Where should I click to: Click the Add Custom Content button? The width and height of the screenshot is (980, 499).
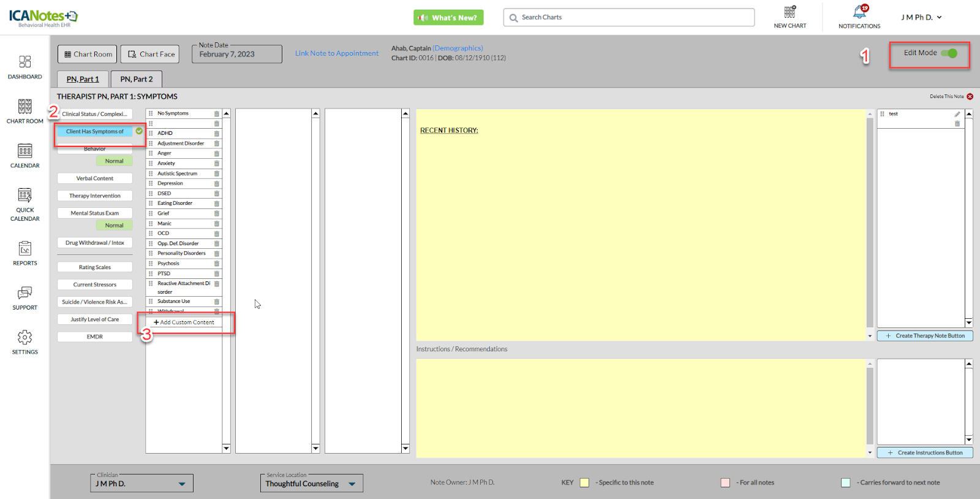[184, 322]
